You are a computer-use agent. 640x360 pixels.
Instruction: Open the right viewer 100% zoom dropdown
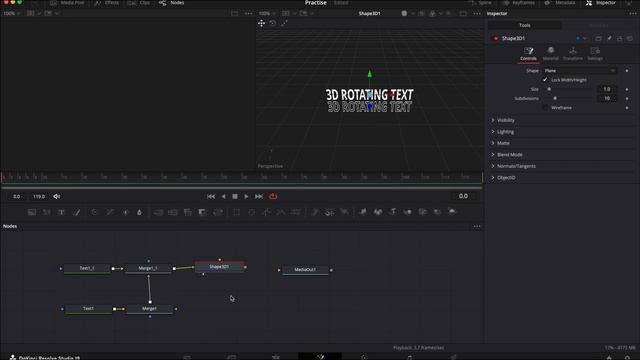[267, 13]
